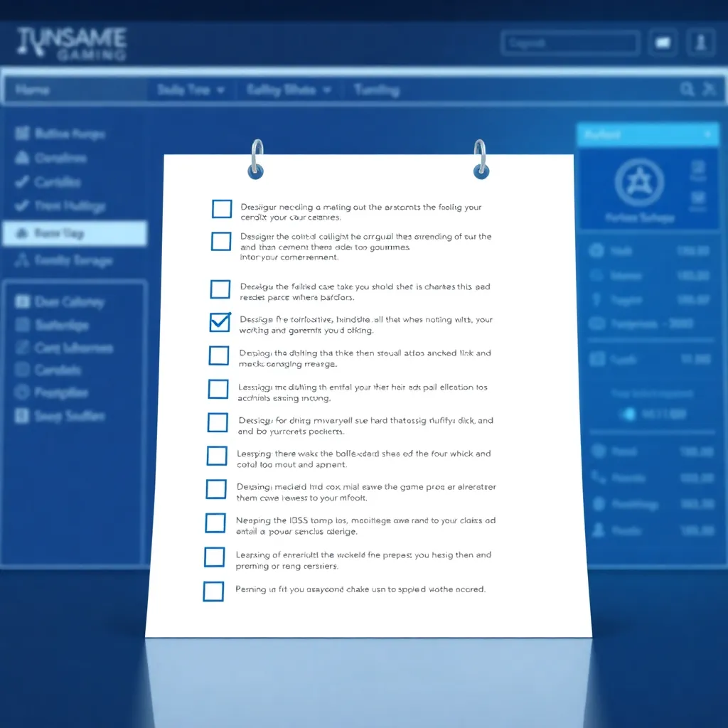Click the left binder ring on the checklist
This screenshot has width=728, height=728.
point(256,159)
